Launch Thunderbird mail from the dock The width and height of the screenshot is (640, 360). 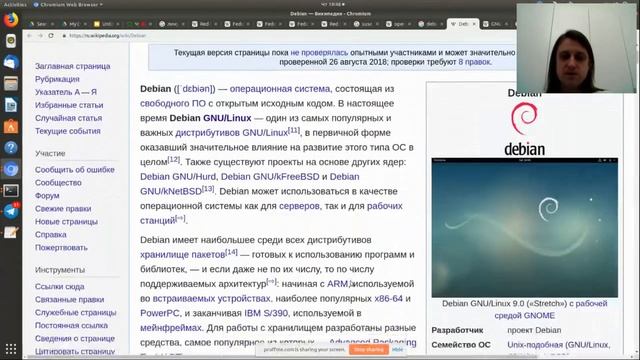click(x=11, y=62)
